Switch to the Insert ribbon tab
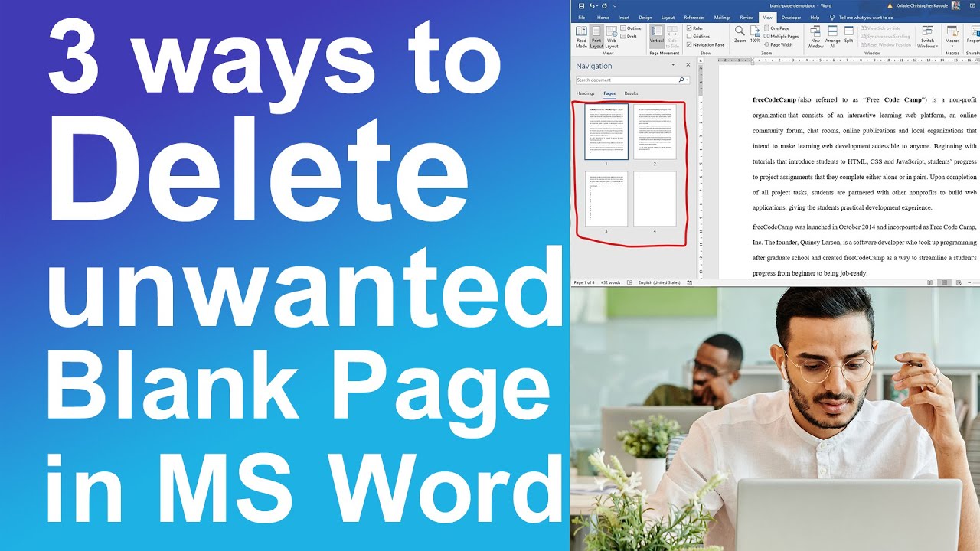The height and width of the screenshot is (551, 980). point(624,17)
